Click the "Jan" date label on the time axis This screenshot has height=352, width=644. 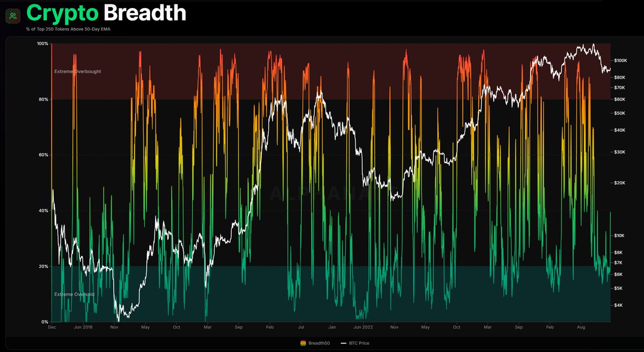coord(332,327)
